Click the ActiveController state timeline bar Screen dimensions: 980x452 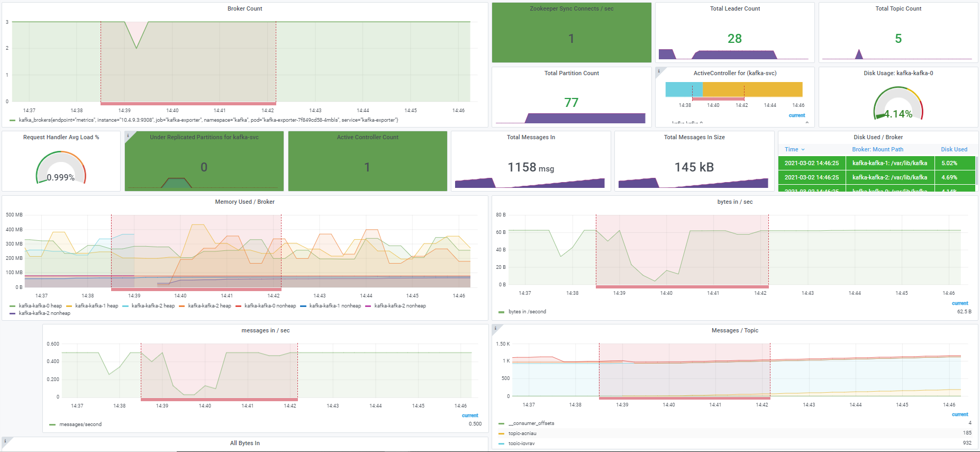pyautogui.click(x=734, y=89)
